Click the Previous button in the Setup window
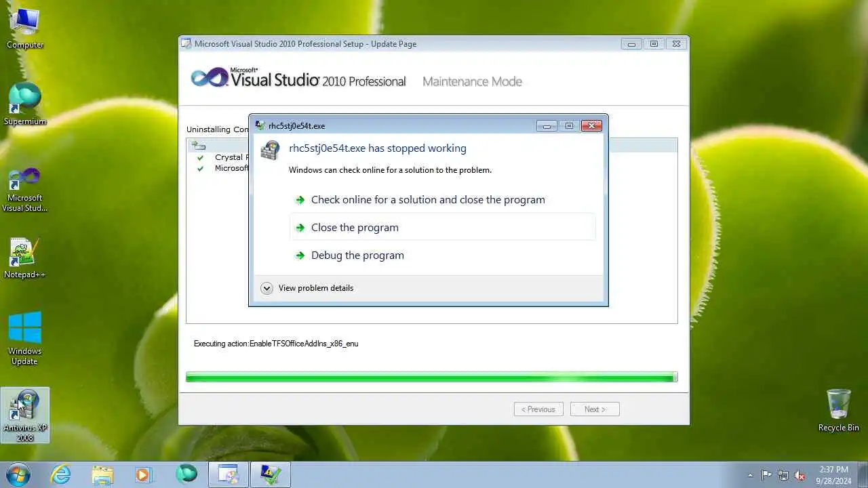 point(538,409)
